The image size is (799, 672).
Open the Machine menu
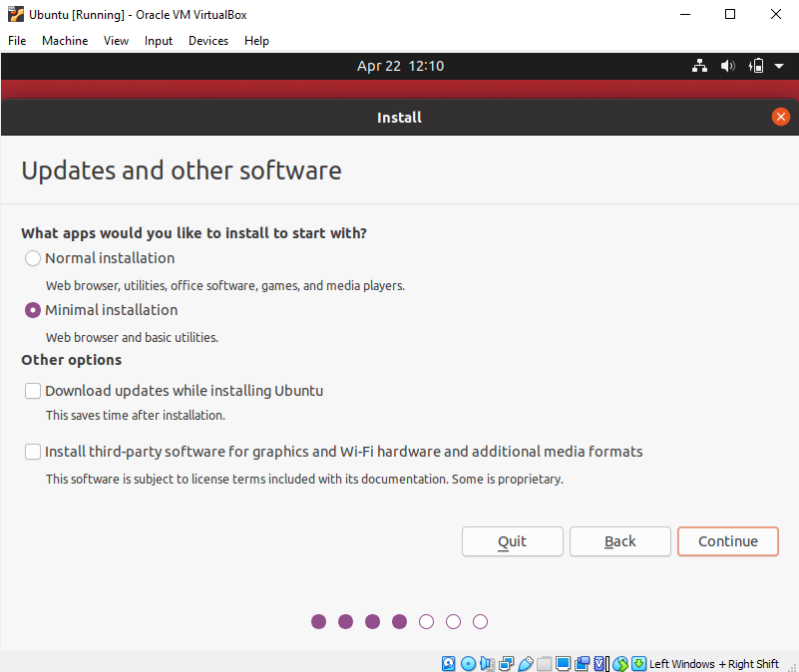point(65,41)
